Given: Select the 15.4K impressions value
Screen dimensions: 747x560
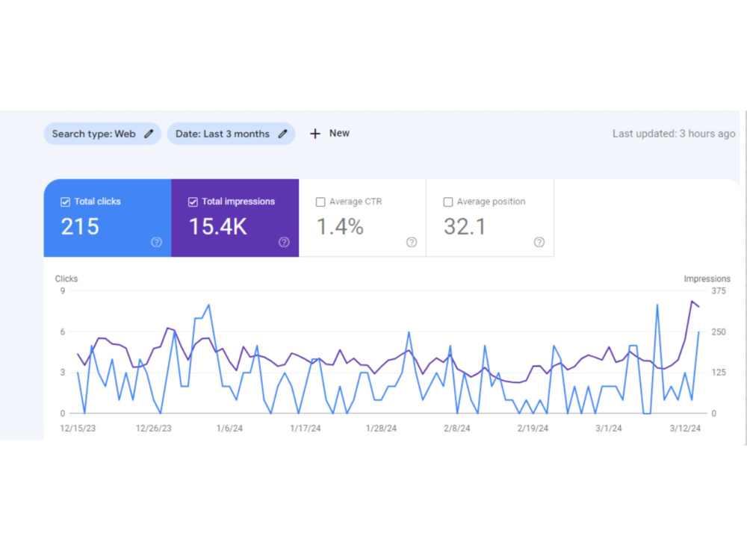Looking at the screenshot, I should point(217,227).
